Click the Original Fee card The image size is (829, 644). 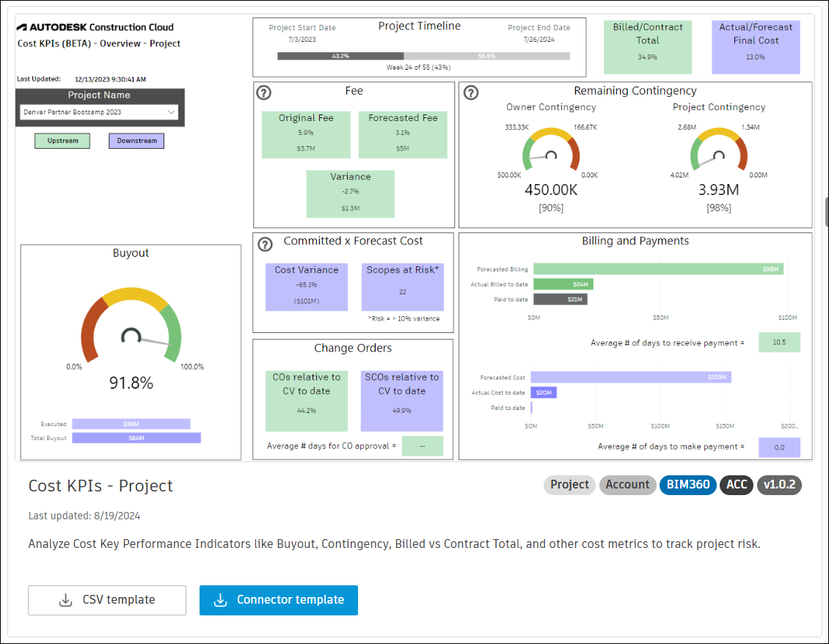[306, 135]
